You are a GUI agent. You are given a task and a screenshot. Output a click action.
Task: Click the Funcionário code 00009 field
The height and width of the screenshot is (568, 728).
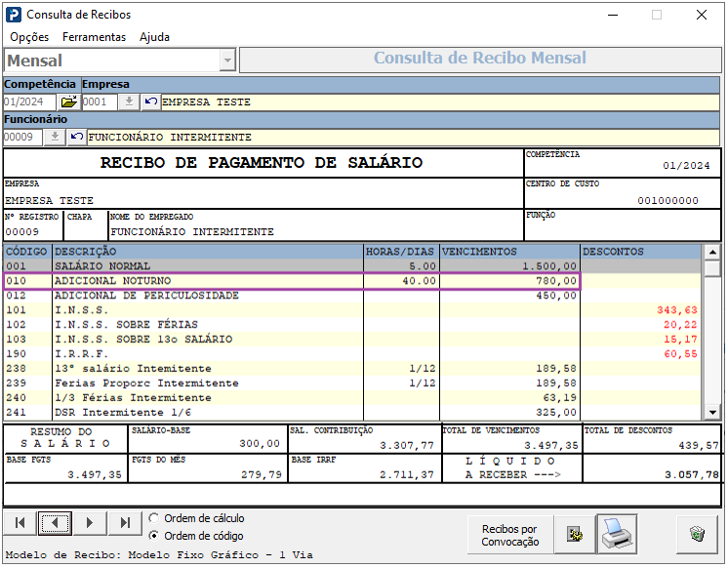[x=22, y=137]
